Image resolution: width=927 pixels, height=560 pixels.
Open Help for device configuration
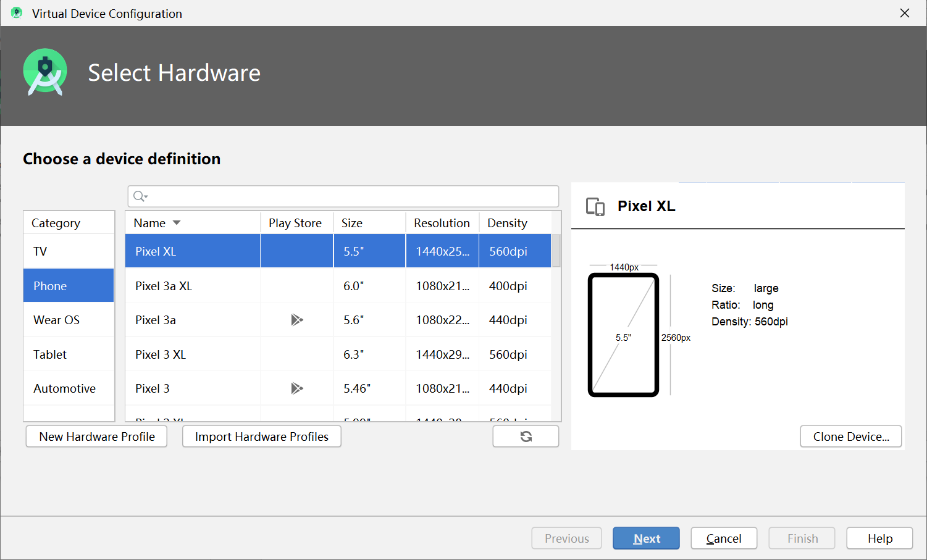click(x=879, y=538)
